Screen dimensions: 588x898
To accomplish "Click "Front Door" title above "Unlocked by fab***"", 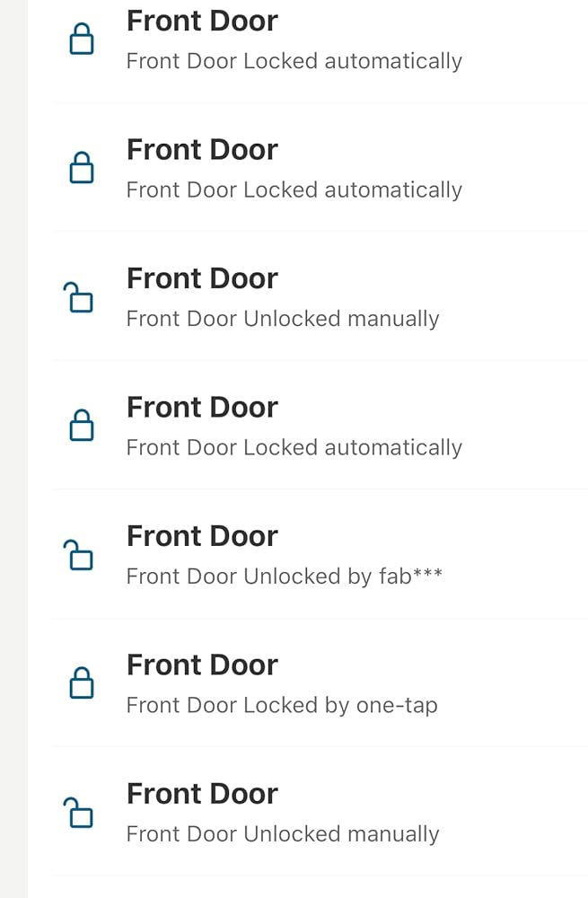I will 202,536.
